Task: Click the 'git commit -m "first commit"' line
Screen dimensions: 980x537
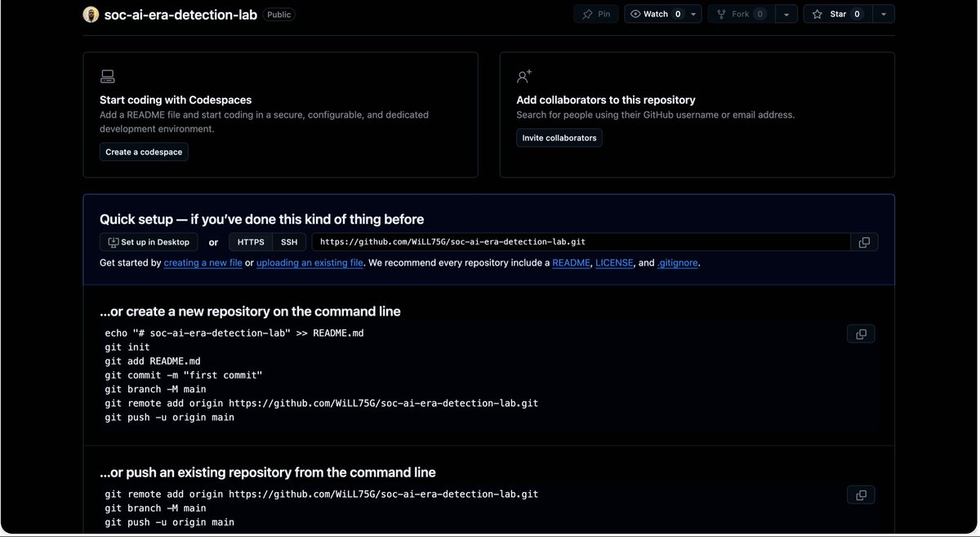Action: pyautogui.click(x=184, y=375)
